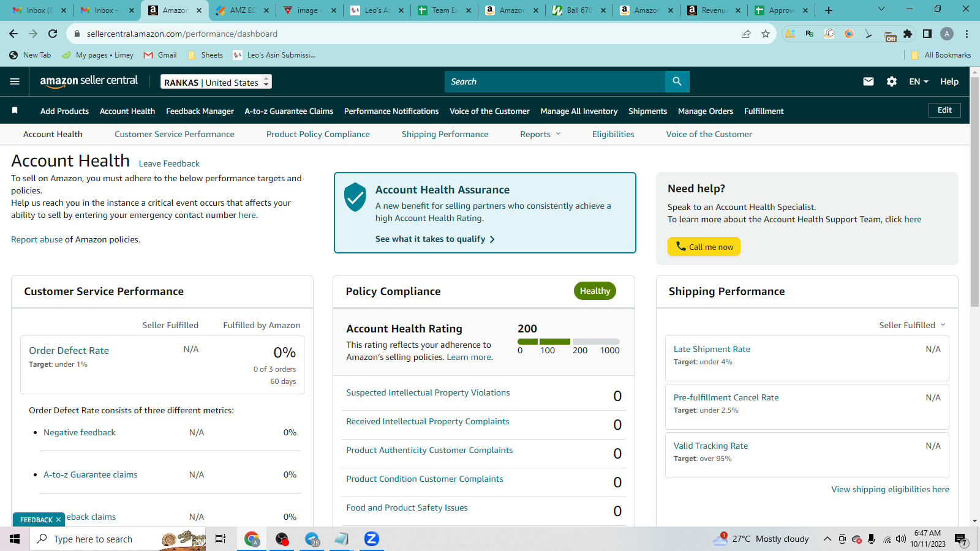Viewport: 980px width, 551px height.
Task: Open the Chrome profile avatar A
Action: point(947,34)
